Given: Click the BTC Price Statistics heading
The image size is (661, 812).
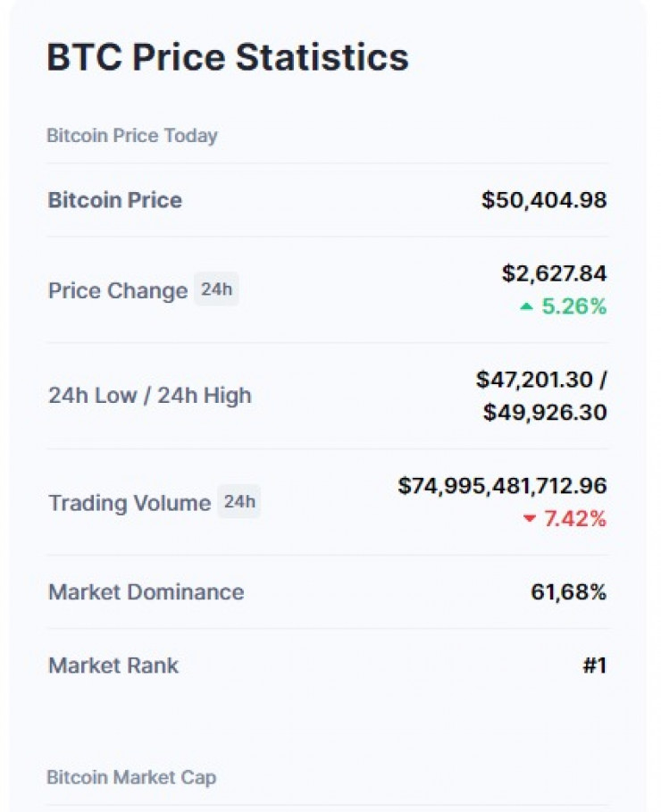Looking at the screenshot, I should 228,57.
